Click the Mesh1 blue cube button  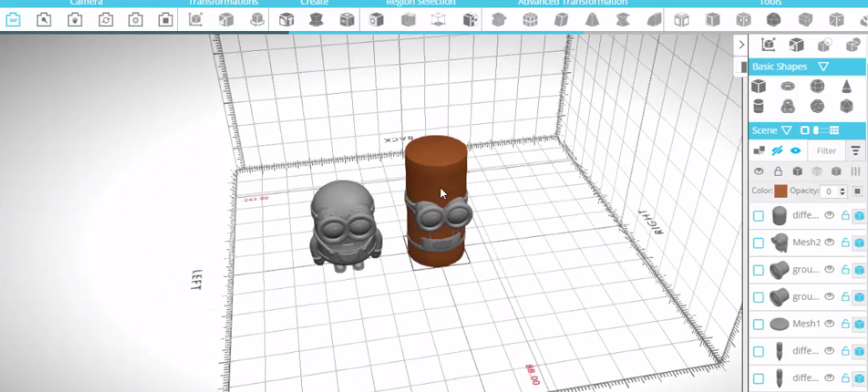tap(859, 325)
